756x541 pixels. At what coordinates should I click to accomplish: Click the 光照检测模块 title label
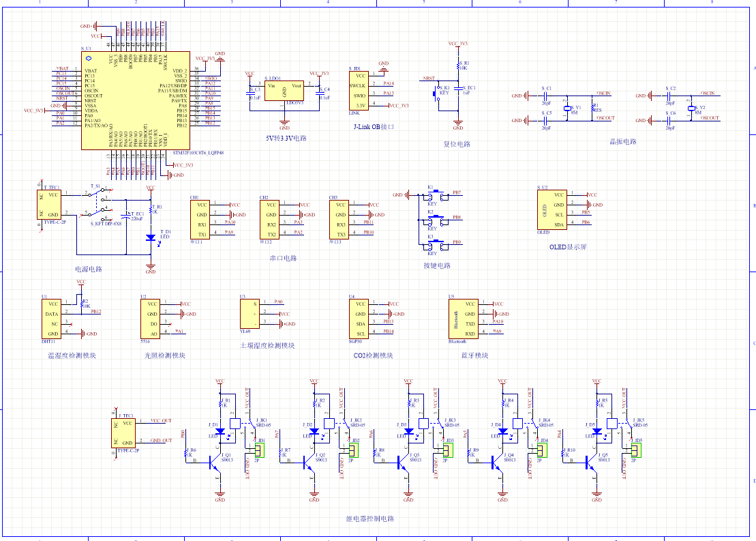coord(165,355)
